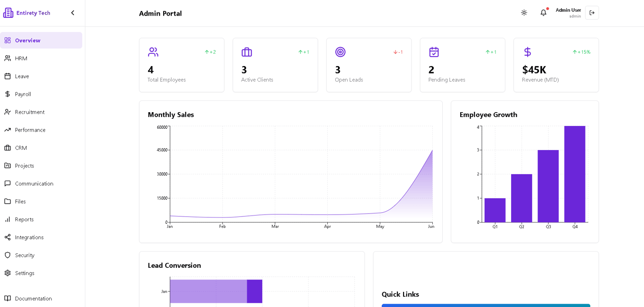Click the logout icon button
This screenshot has width=644, height=307.
[x=592, y=13]
